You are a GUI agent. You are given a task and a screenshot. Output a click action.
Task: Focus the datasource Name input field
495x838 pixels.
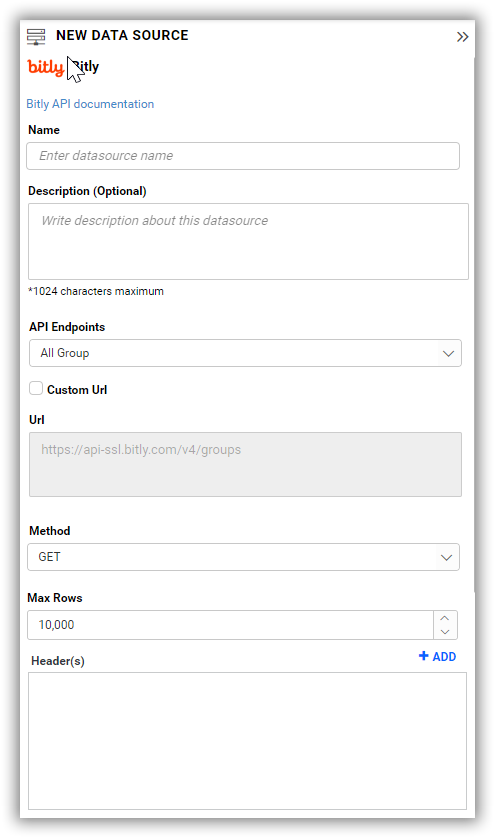[243, 156]
